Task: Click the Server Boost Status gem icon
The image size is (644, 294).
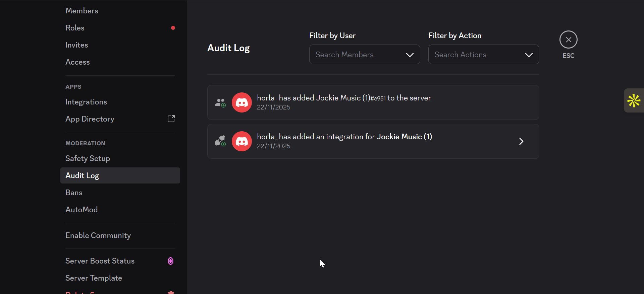Action: [x=170, y=261]
